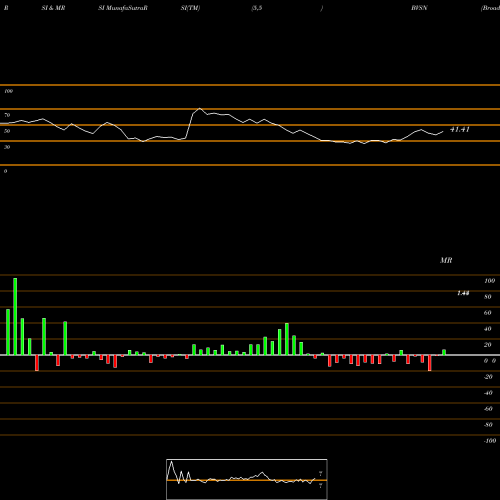This screenshot has width=500, height=500.
Task: Click the MR axis label 100
Action: [489, 281]
